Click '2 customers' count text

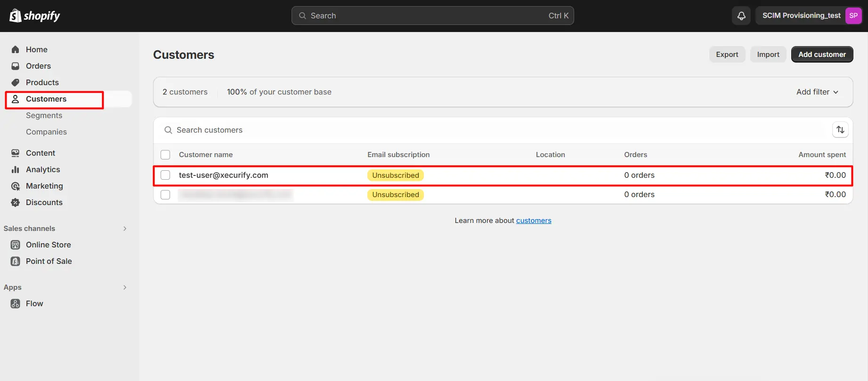click(x=185, y=92)
